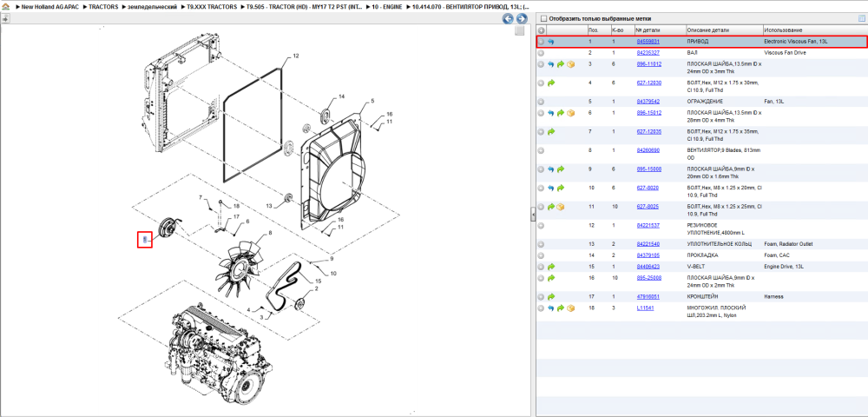This screenshot has height=417, width=868.
Task: Select callout 12 on the diagram
Action: point(296,56)
